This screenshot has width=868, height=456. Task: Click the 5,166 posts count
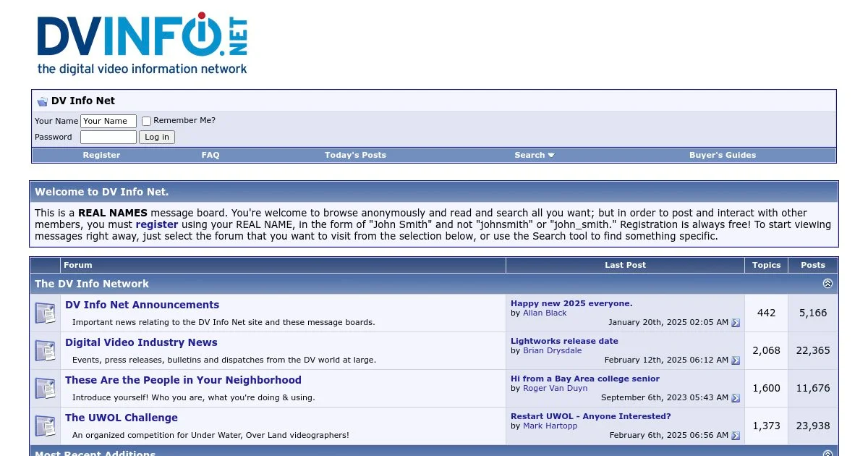pyautogui.click(x=813, y=313)
